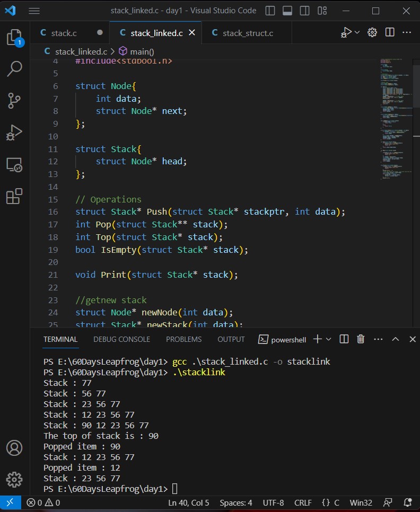Open Customize Layout options
The height and width of the screenshot is (512, 420).
(322, 11)
